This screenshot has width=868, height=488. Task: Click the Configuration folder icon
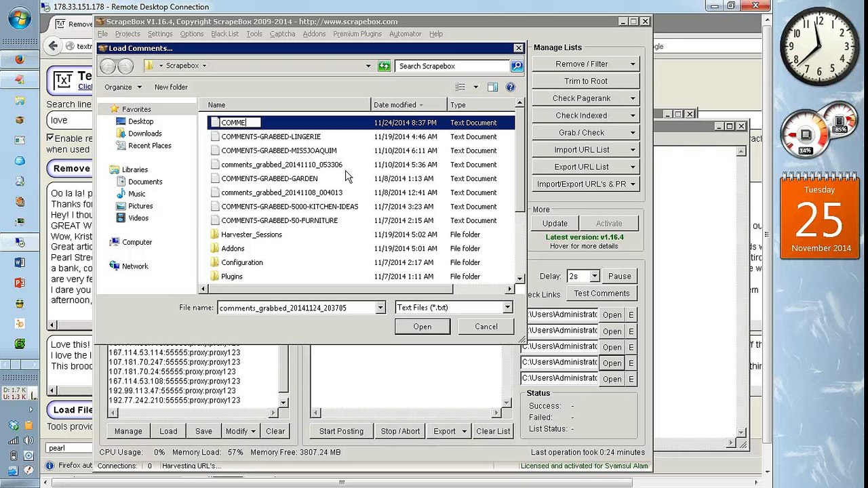(215, 262)
